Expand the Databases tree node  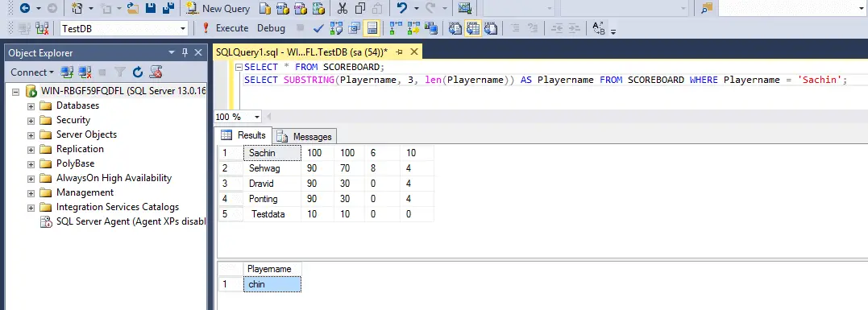[31, 105]
